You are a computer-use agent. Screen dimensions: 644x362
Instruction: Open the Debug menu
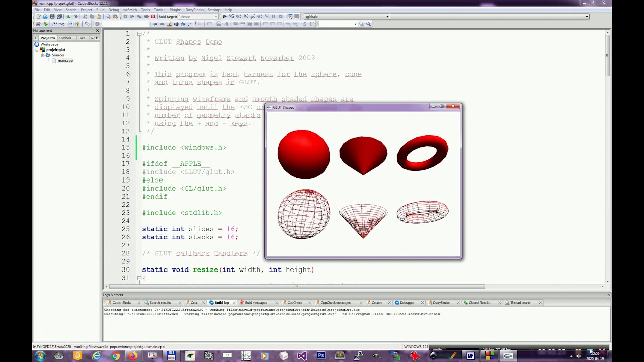114,10
